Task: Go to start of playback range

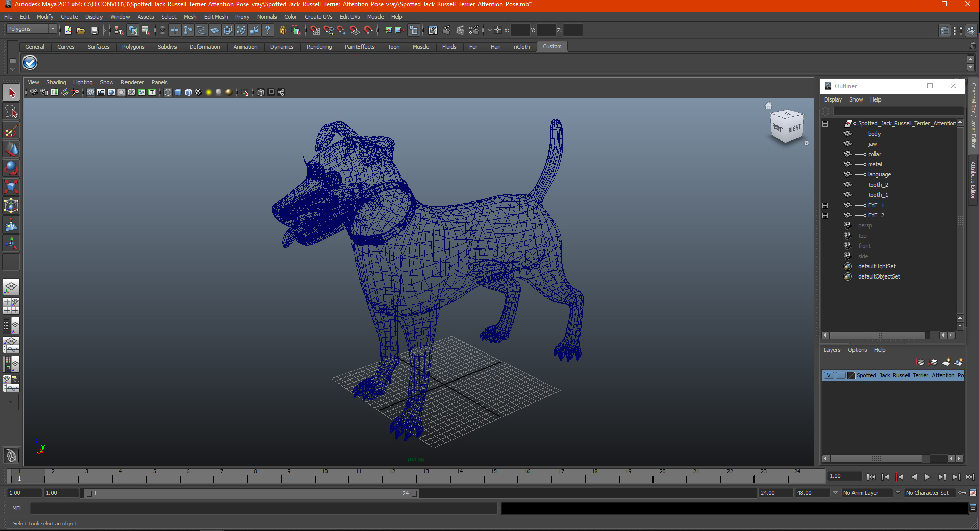Action: point(871,477)
